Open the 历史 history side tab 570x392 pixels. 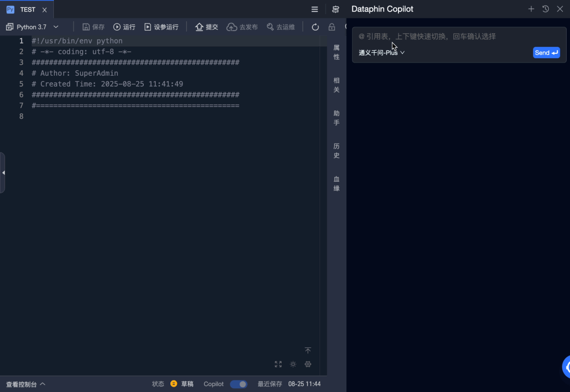point(336,151)
